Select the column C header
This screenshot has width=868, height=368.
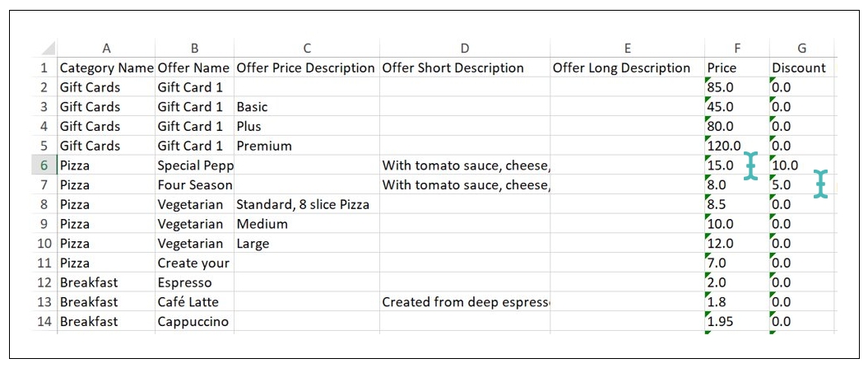tap(306, 49)
